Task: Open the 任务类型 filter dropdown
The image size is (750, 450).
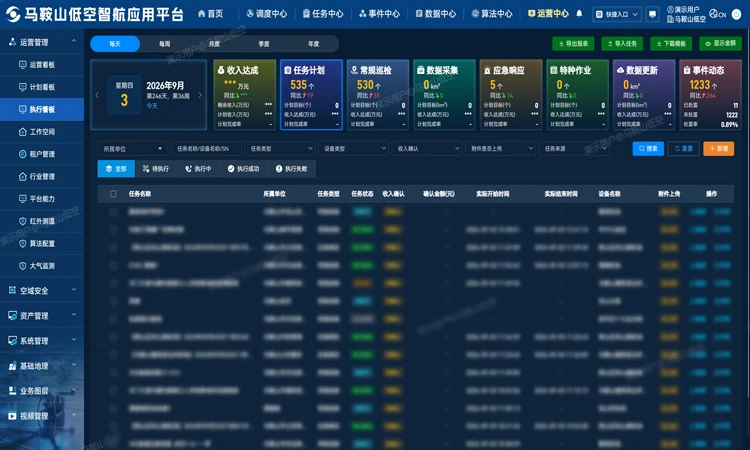Action: (x=280, y=149)
